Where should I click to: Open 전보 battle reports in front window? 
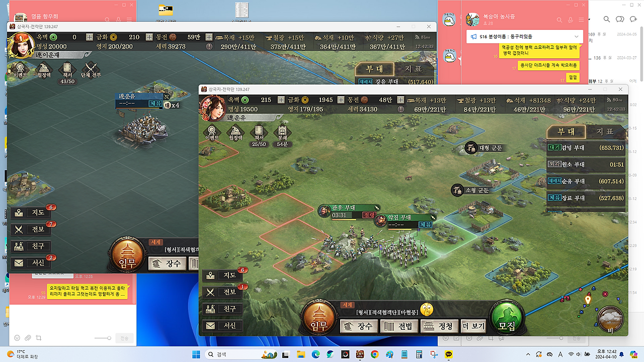click(223, 292)
